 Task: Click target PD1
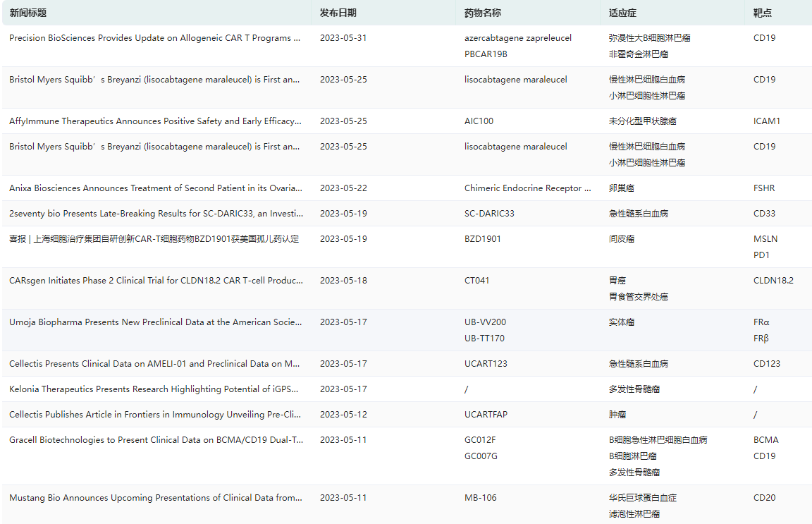761,255
